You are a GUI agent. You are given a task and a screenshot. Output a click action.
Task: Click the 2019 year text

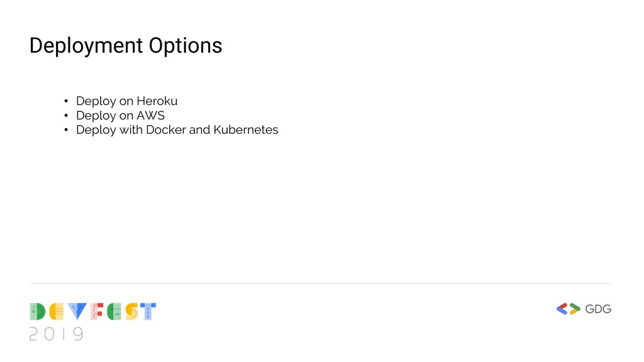56,334
